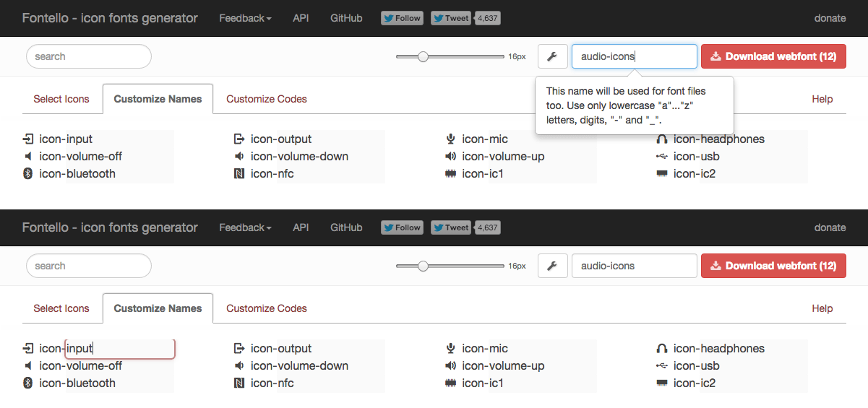The width and height of the screenshot is (868, 408).
Task: Click the NFC glyph in the lower page copy
Action: click(240, 383)
